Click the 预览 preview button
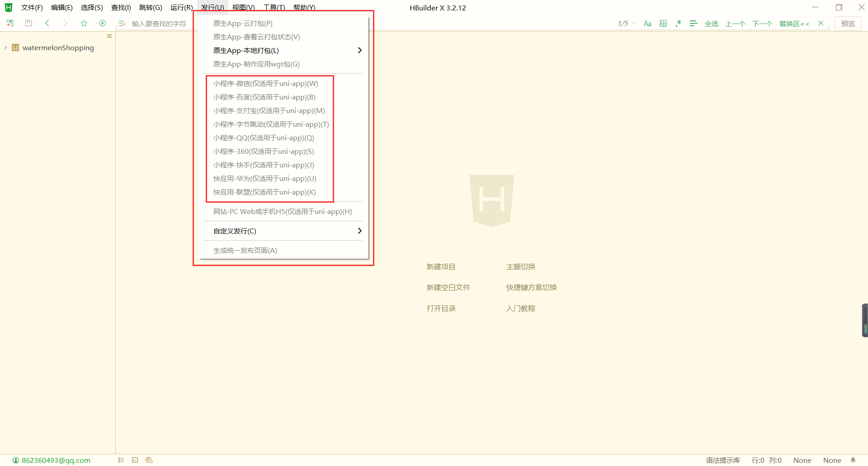Image resolution: width=868 pixels, height=466 pixels. [848, 24]
